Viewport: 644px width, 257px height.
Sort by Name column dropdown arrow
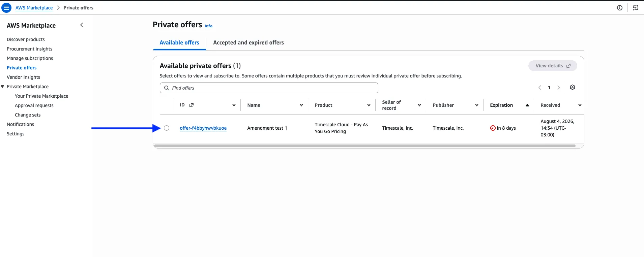[x=301, y=105]
